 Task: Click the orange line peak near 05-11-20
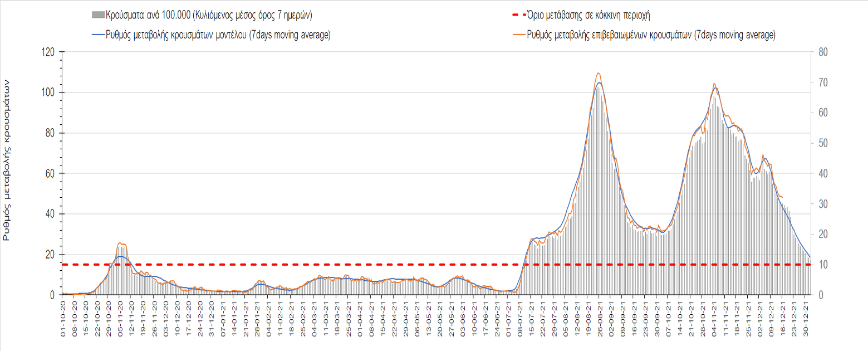click(121, 243)
